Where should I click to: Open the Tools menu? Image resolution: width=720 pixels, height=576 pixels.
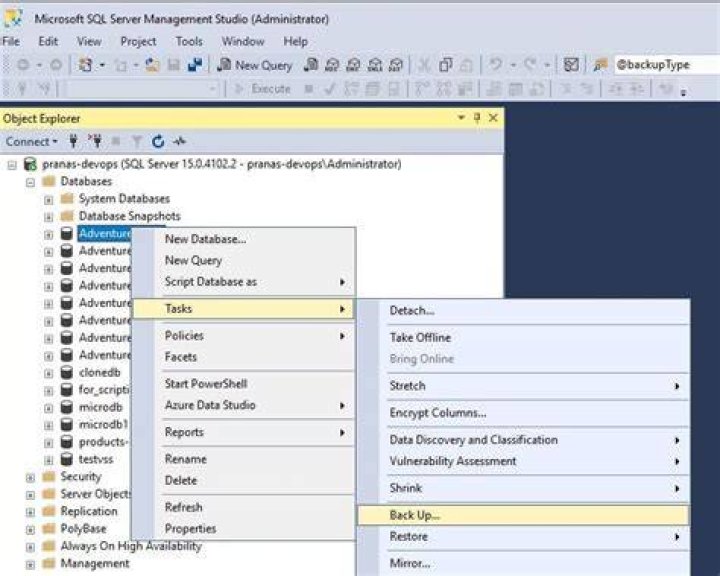(189, 41)
